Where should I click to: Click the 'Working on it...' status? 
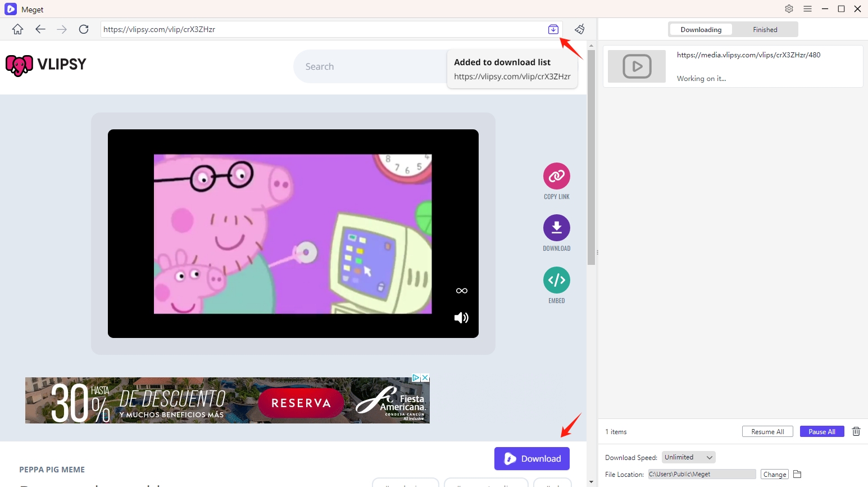pos(701,78)
